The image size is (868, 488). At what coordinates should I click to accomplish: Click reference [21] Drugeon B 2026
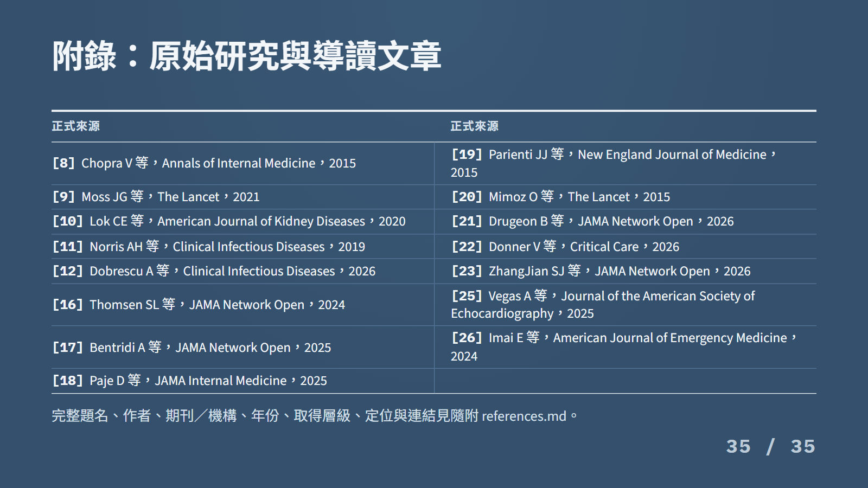[x=592, y=221]
